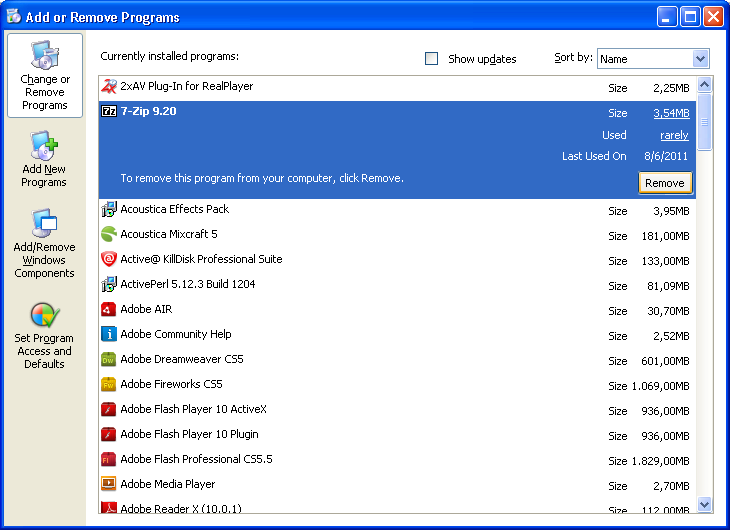Screen dimensions: 730x530
Task: Select Adobe Flash Professional CS5.5 entry
Action: pyautogui.click(x=397, y=461)
